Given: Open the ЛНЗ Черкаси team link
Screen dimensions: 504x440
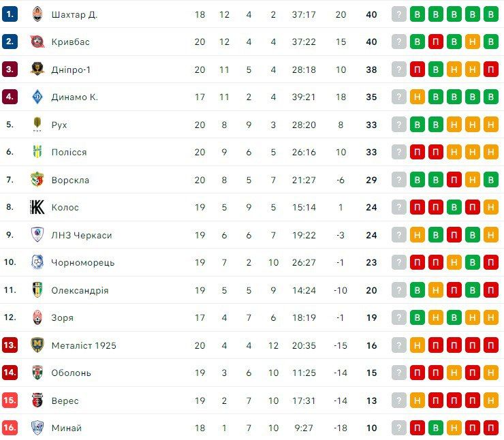Looking at the screenshot, I should click(81, 235).
